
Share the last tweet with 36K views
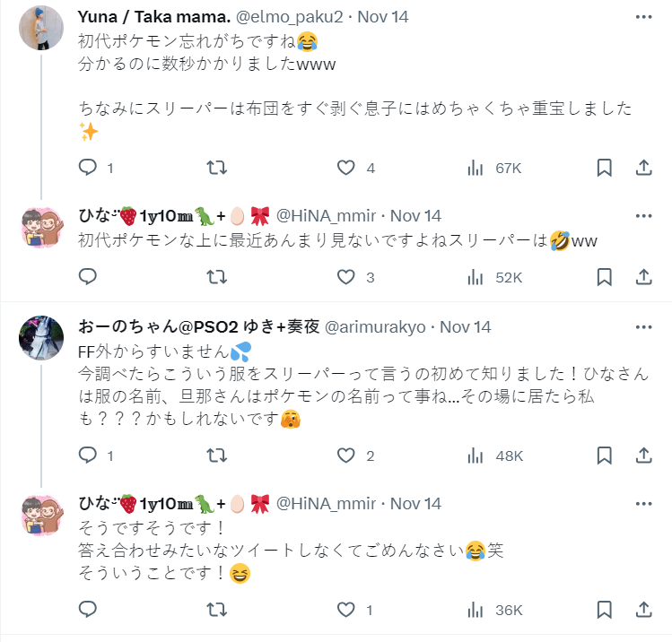coord(643,610)
